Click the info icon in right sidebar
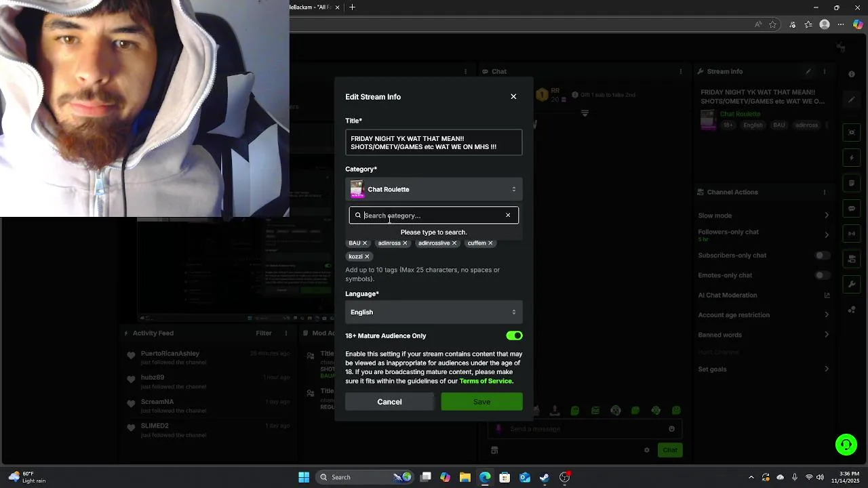Screen dimensions: 868x488 pyautogui.click(x=852, y=74)
